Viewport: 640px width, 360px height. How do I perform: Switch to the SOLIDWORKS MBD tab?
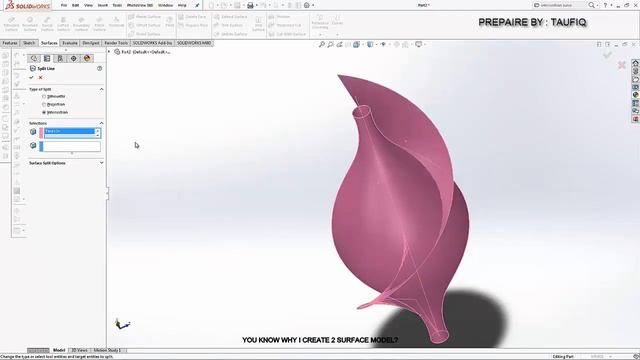point(194,43)
